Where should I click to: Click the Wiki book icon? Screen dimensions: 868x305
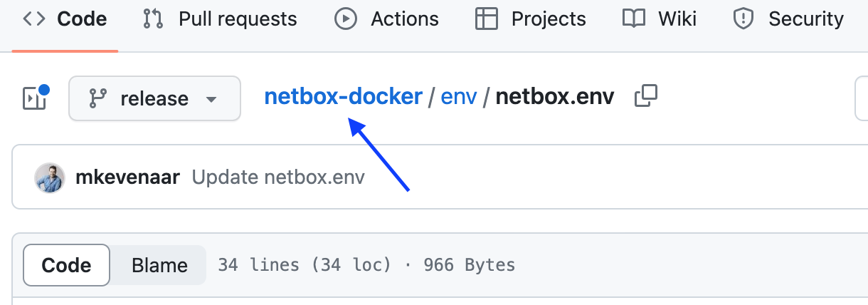(x=633, y=19)
